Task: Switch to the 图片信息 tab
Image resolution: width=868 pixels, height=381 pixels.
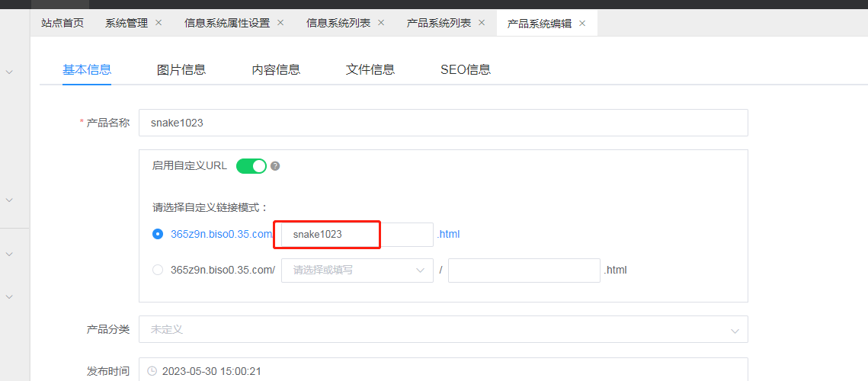Action: pyautogui.click(x=181, y=69)
